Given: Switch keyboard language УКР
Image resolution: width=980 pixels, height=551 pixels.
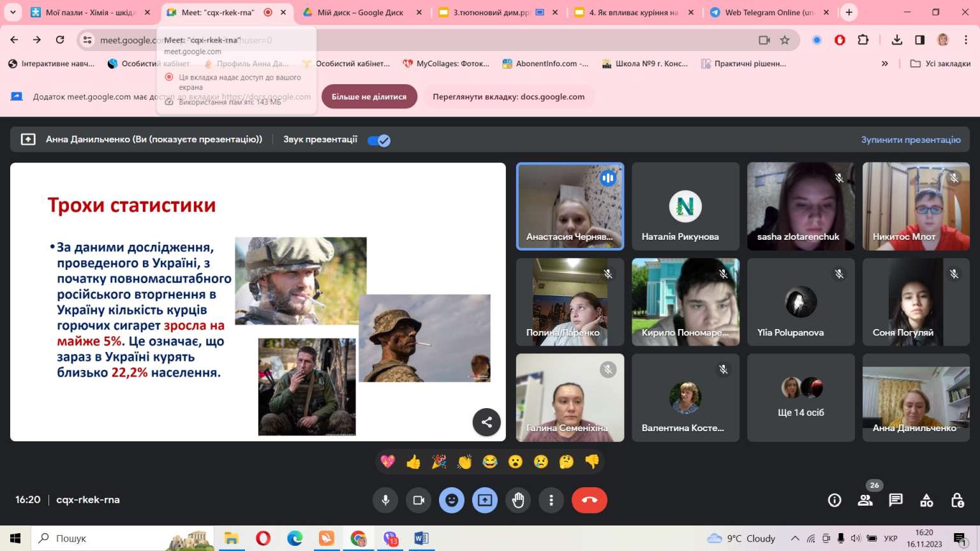Looking at the screenshot, I should tap(891, 538).
